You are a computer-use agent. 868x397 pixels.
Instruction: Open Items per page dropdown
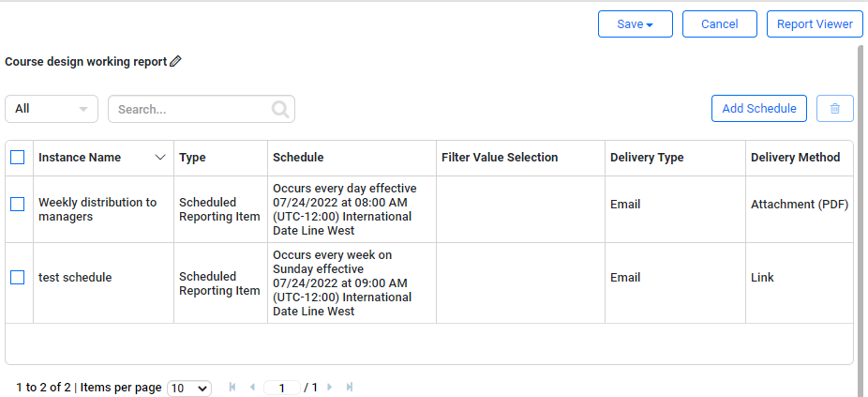189,389
